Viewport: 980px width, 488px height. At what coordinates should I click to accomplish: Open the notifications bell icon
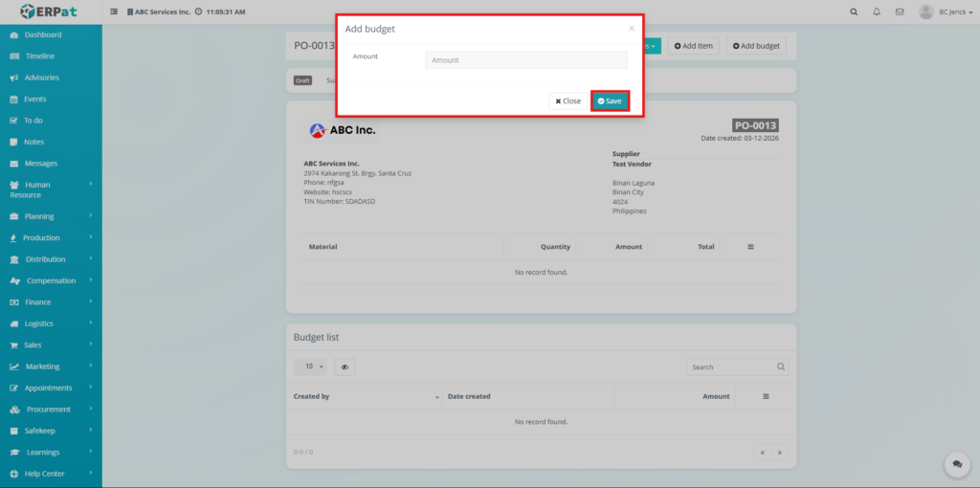coord(877,11)
